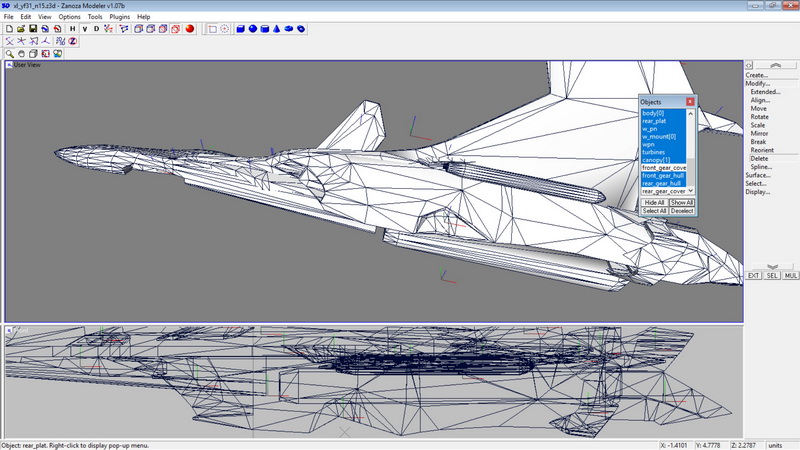Click the faces level icon in second row

tap(34, 41)
